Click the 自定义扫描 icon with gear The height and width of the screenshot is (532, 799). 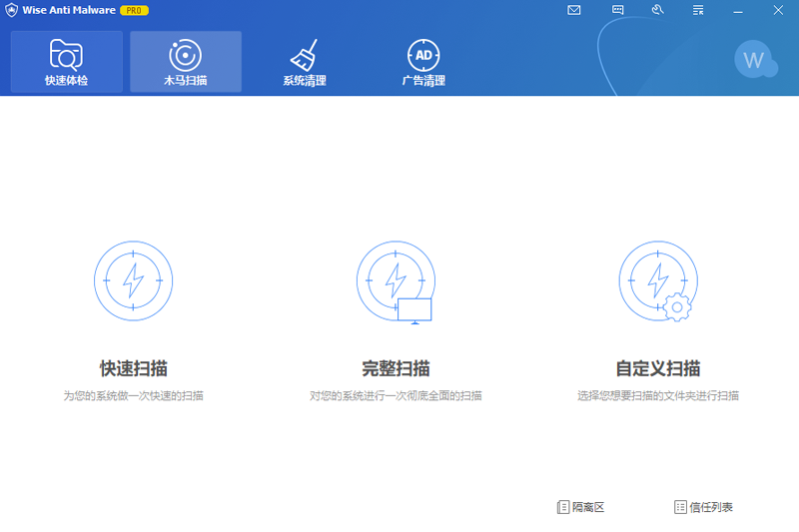(658, 280)
